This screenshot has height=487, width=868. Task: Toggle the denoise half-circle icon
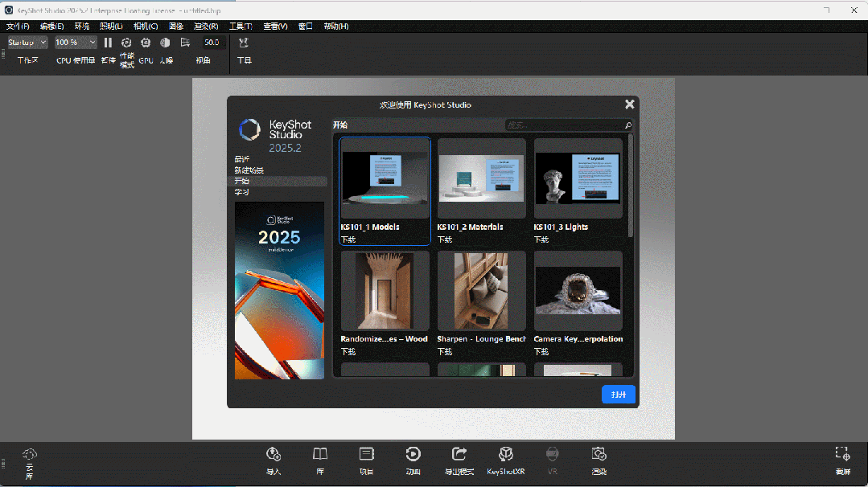pos(165,43)
